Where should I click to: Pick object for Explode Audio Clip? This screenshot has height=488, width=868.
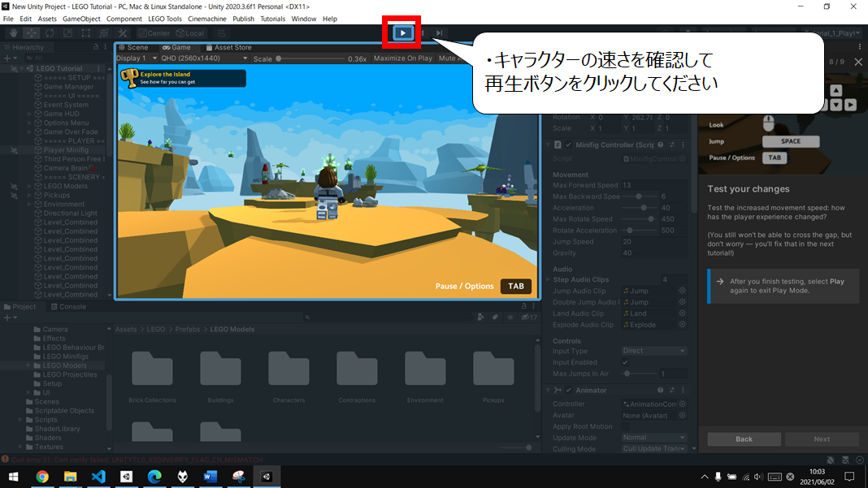point(683,325)
